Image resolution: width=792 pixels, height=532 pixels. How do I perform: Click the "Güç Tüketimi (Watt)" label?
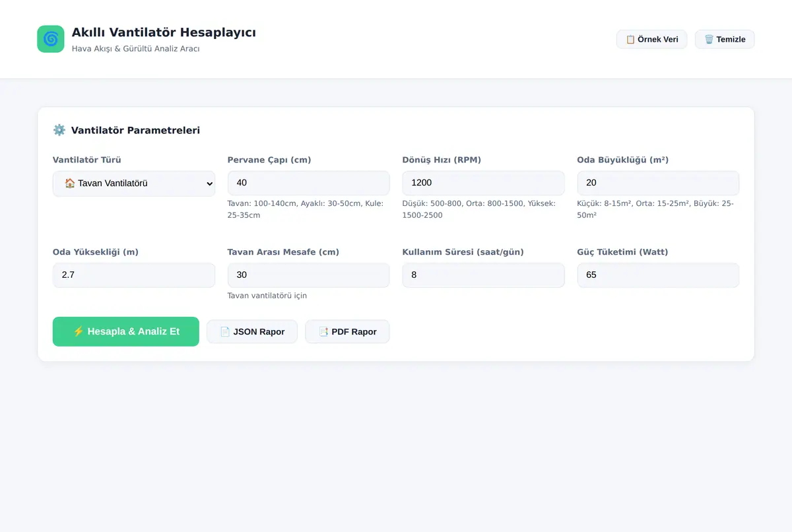coord(623,252)
